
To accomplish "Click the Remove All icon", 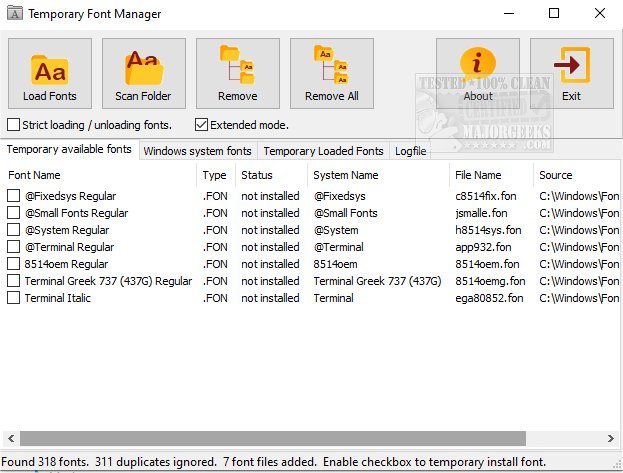I will 332,74.
